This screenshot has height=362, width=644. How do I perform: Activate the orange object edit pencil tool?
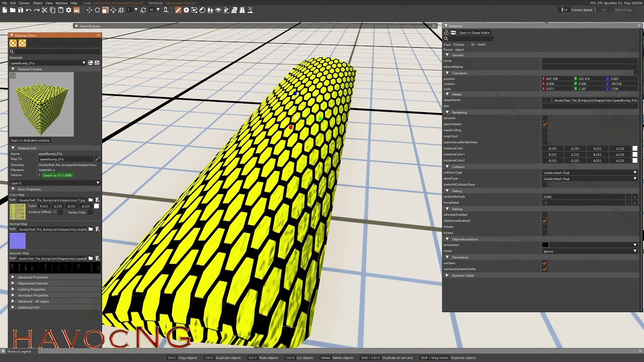[x=178, y=10]
